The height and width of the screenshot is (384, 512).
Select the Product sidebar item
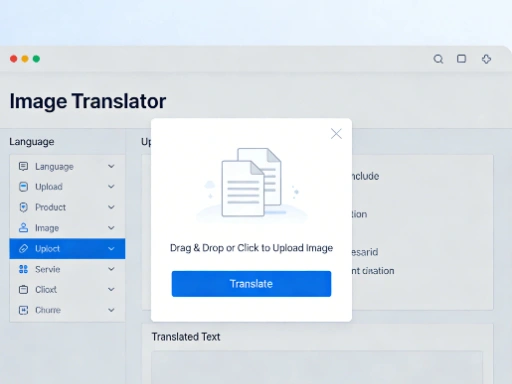67,207
